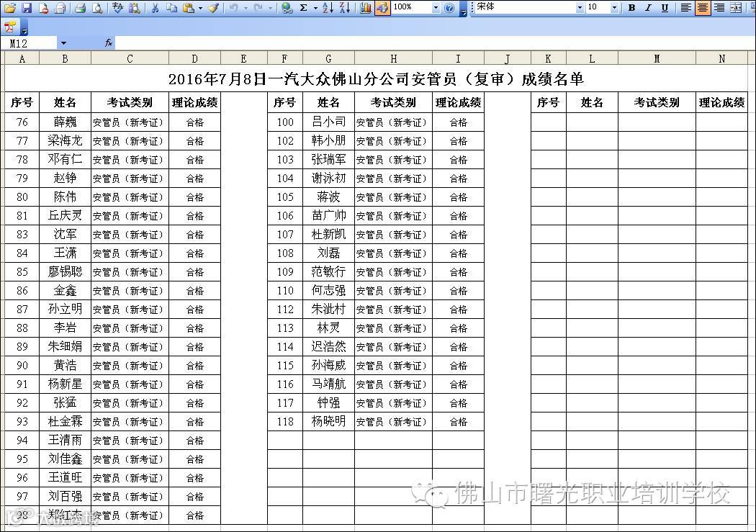
Task: Toggle Align Left
Action: coord(685,8)
